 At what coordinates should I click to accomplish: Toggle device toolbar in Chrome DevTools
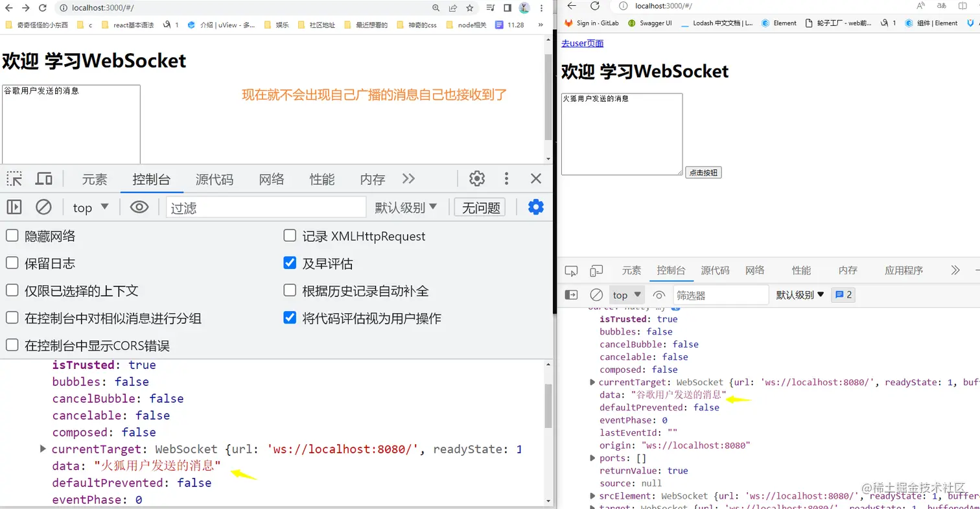pyautogui.click(x=43, y=179)
